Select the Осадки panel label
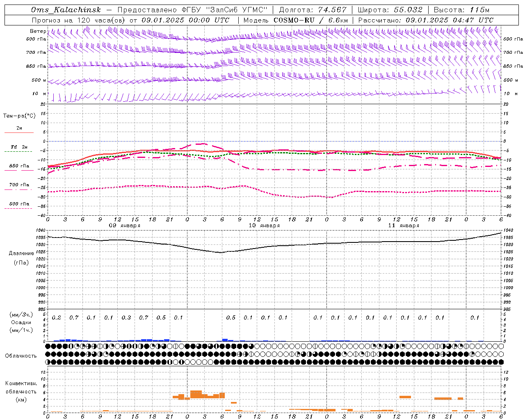525x420 pixels. coord(21,322)
